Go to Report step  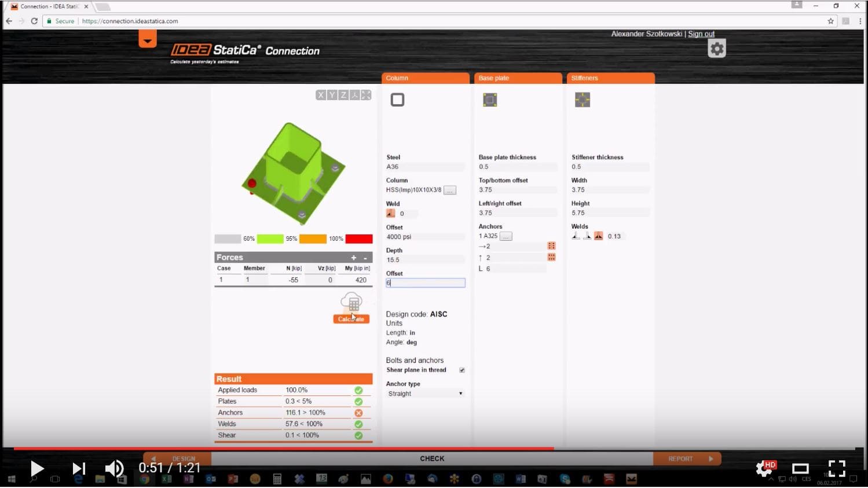click(687, 458)
